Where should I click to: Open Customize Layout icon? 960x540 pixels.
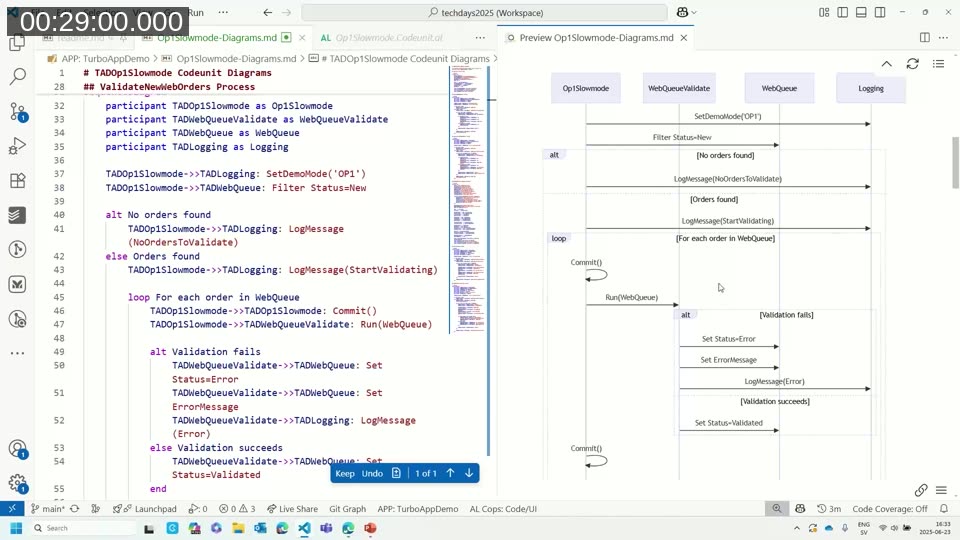pyautogui.click(x=824, y=12)
